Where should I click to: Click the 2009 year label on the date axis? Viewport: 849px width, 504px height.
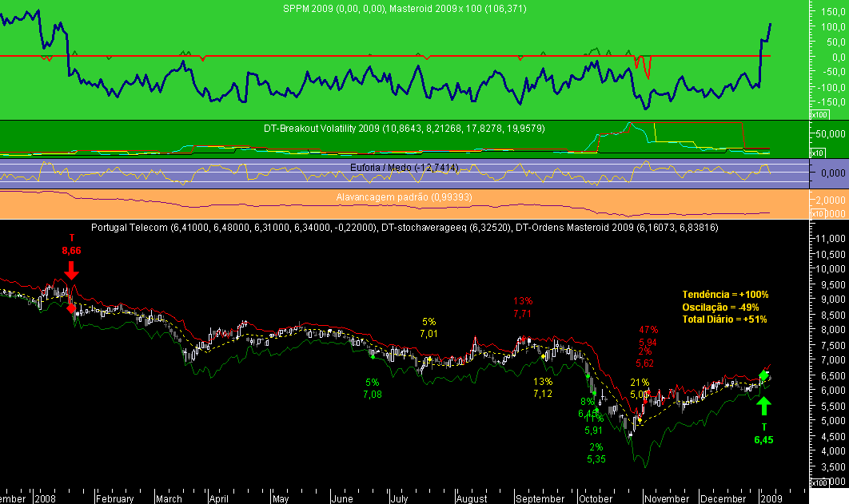coord(771,498)
